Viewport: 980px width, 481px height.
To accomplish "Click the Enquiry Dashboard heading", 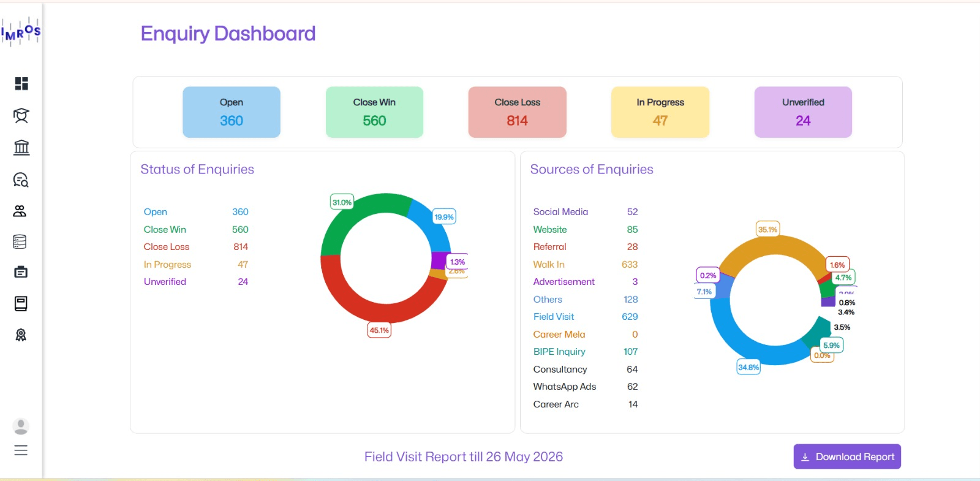I will click(228, 34).
